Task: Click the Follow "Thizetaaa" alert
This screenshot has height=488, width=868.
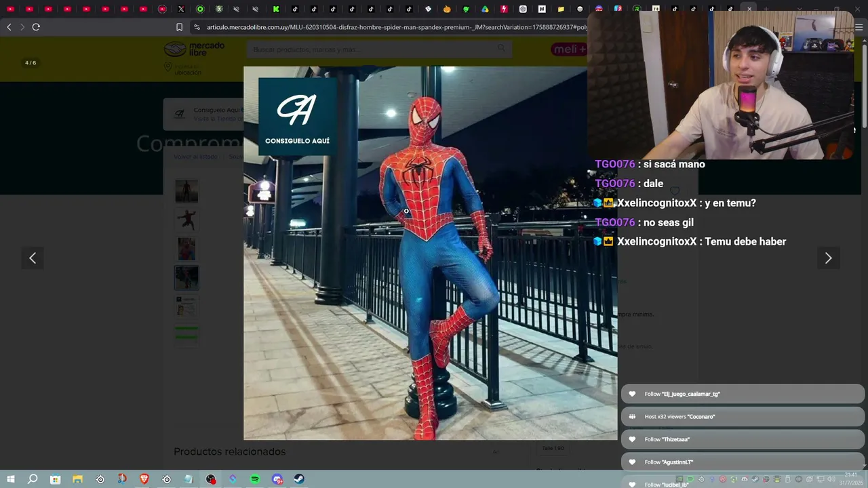Action: click(x=743, y=439)
